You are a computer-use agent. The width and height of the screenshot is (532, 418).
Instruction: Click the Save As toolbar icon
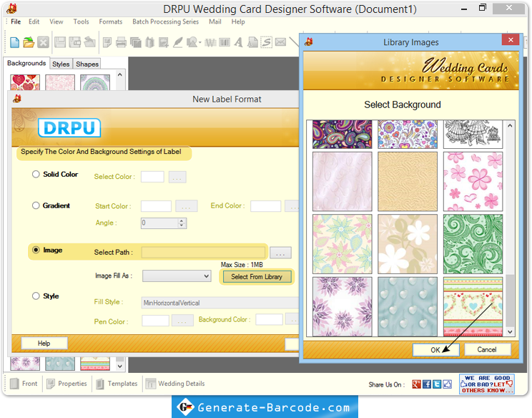click(x=74, y=42)
